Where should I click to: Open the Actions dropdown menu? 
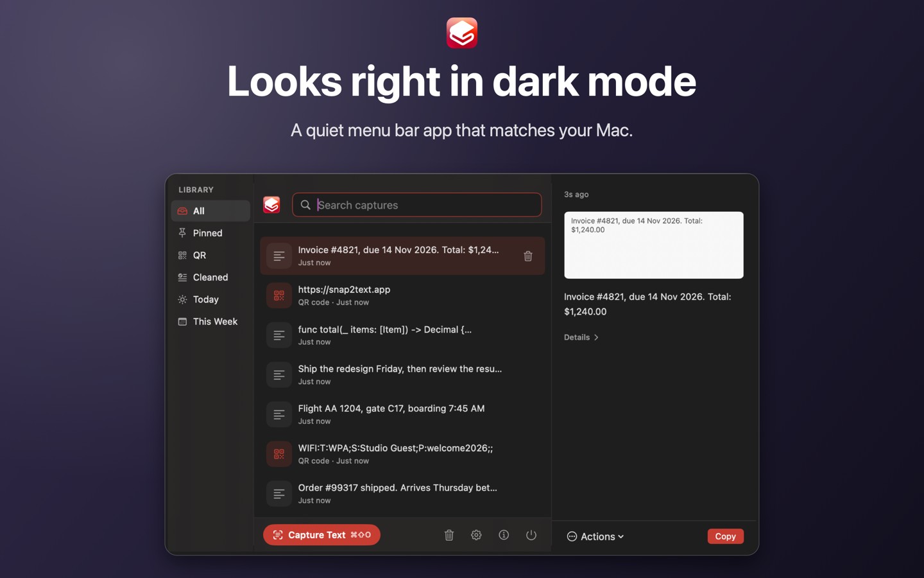595,536
